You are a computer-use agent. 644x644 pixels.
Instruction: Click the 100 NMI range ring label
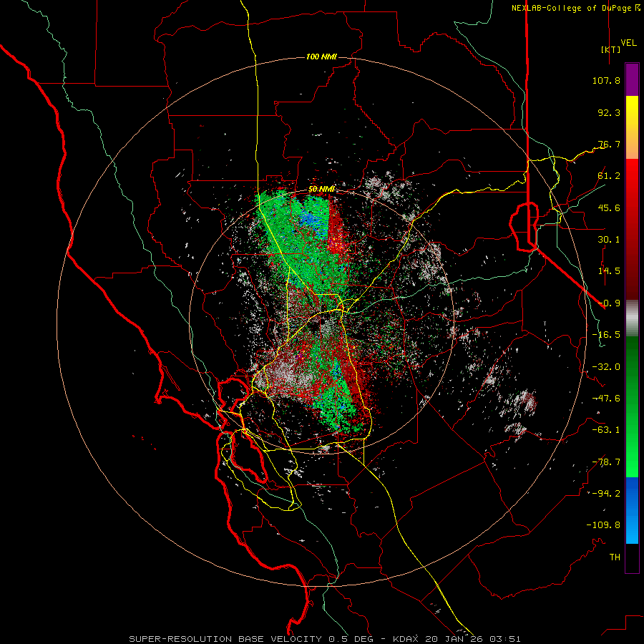(321, 57)
